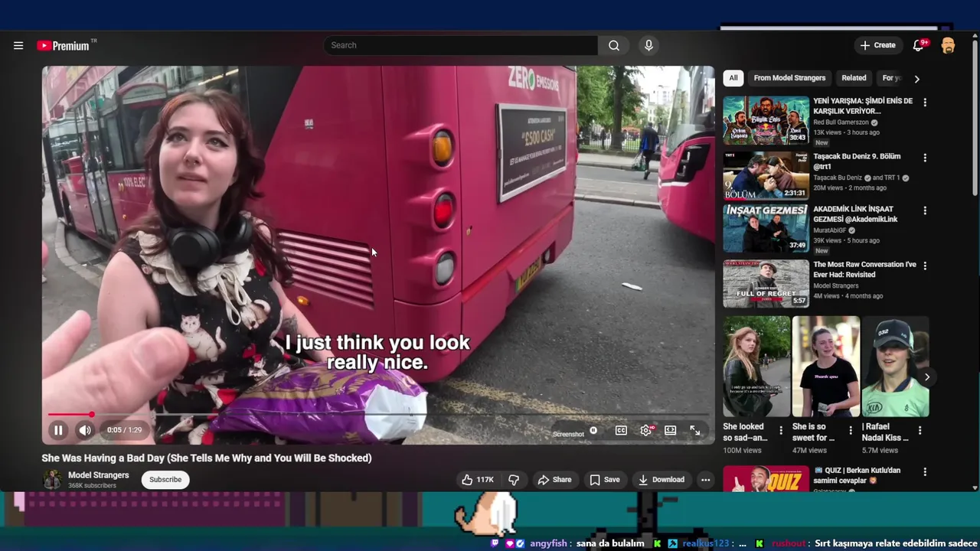Open Model Strangers channel avatar
The height and width of the screenshot is (551, 980).
tap(52, 480)
